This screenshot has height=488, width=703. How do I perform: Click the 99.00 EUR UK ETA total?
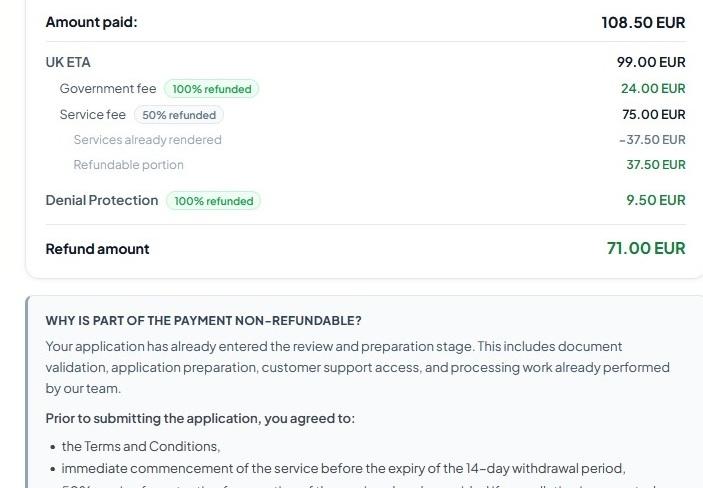(651, 62)
